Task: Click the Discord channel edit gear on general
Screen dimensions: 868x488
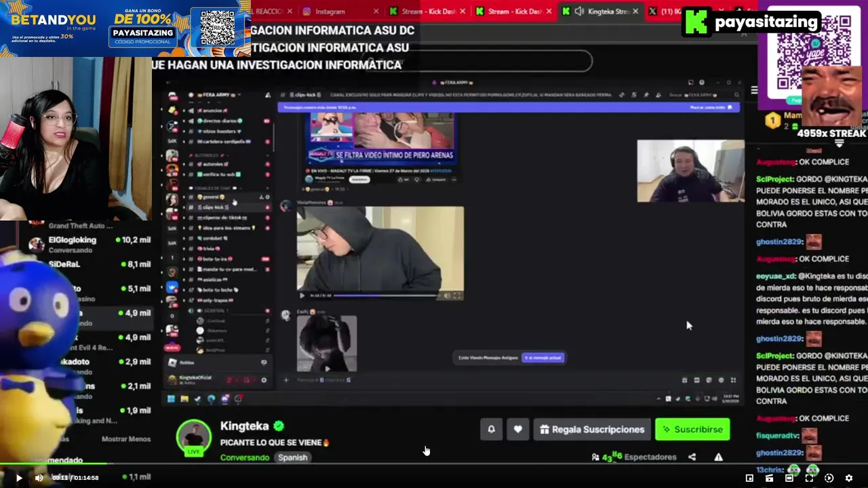Action: (x=268, y=197)
